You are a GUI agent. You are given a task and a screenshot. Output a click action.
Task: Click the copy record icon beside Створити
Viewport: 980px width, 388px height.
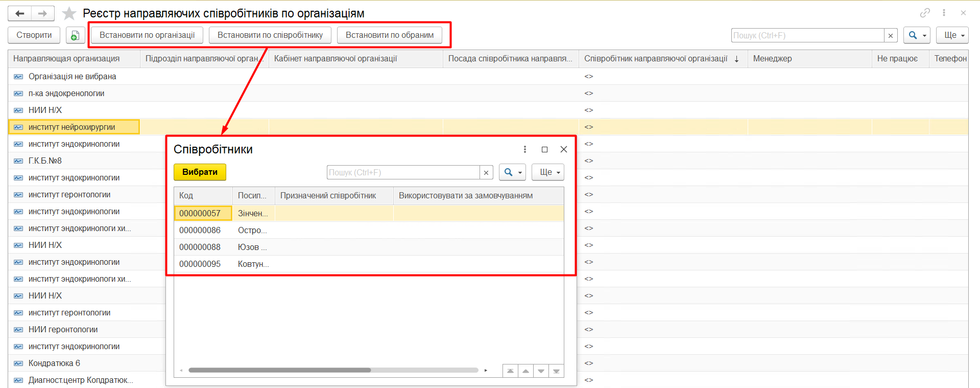(x=75, y=35)
